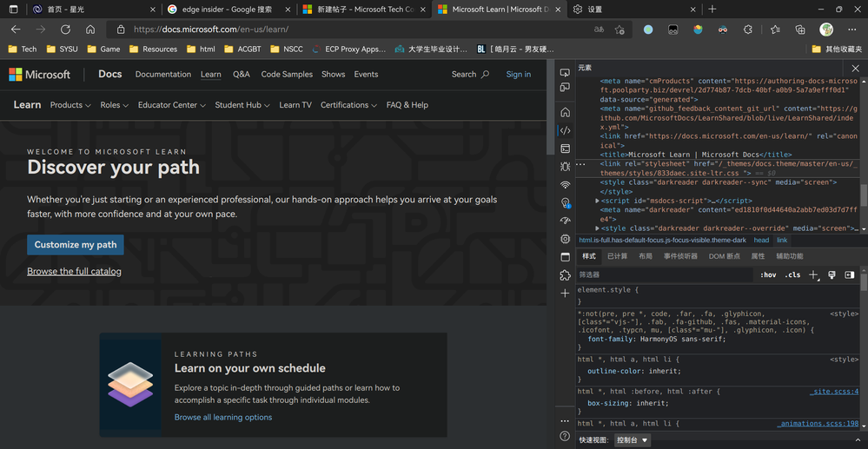The height and width of the screenshot is (449, 868).
Task: Switch to the edge insider Google tab
Action: click(x=229, y=9)
